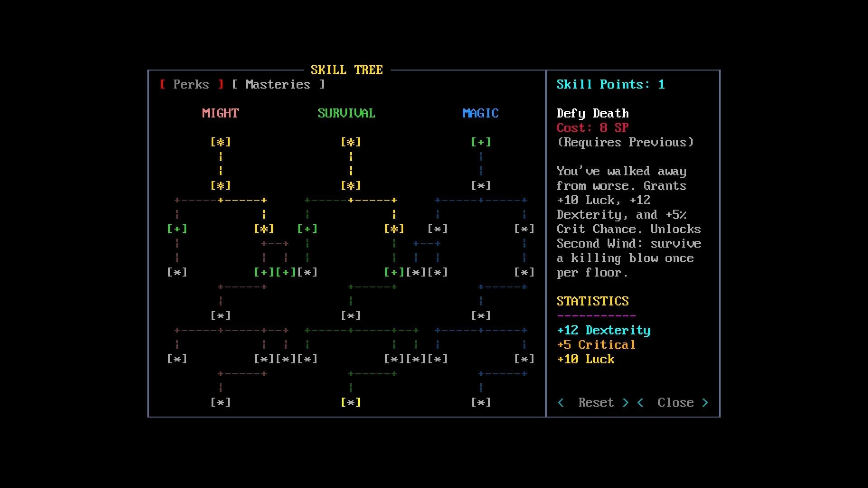Viewport: 868px width, 488px height.
Task: Select first green [+] of the adjacent [+][+][*] group
Action: click(264, 272)
